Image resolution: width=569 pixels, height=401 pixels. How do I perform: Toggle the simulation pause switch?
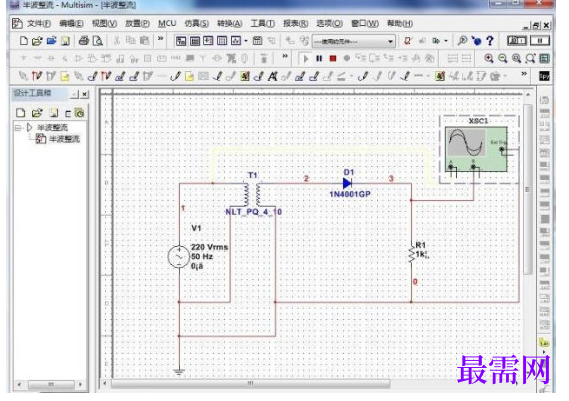point(540,41)
